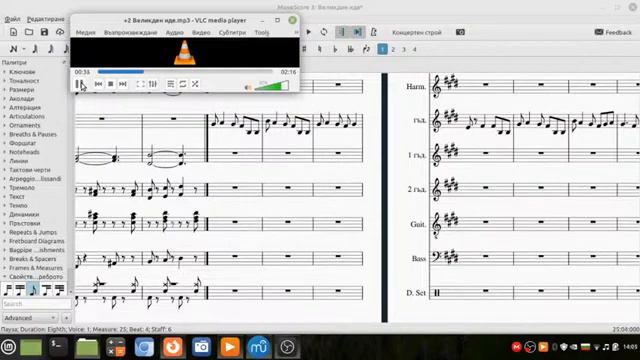
Task: Save the score in MuseScore
Action: [44, 32]
